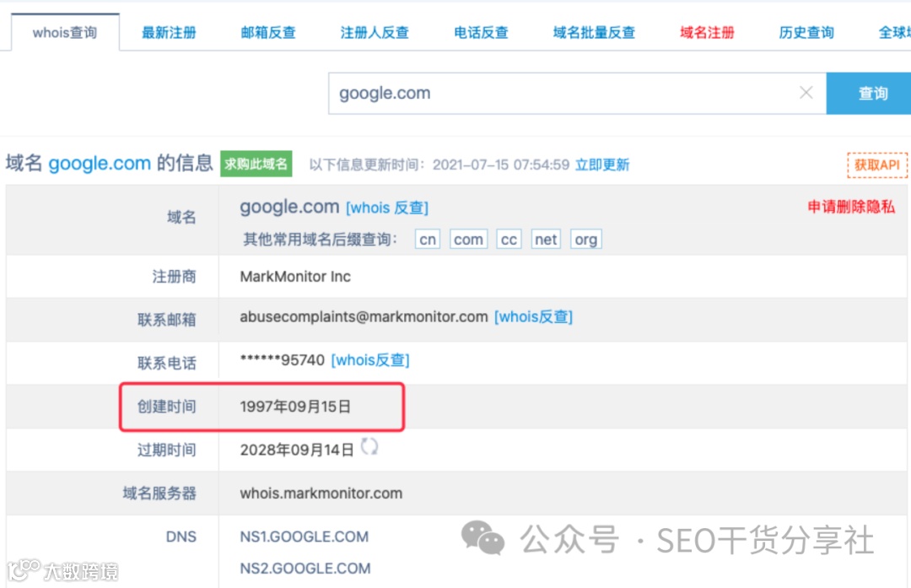Click [whois反查] beside the contact phone
The width and height of the screenshot is (911, 588).
coord(370,360)
